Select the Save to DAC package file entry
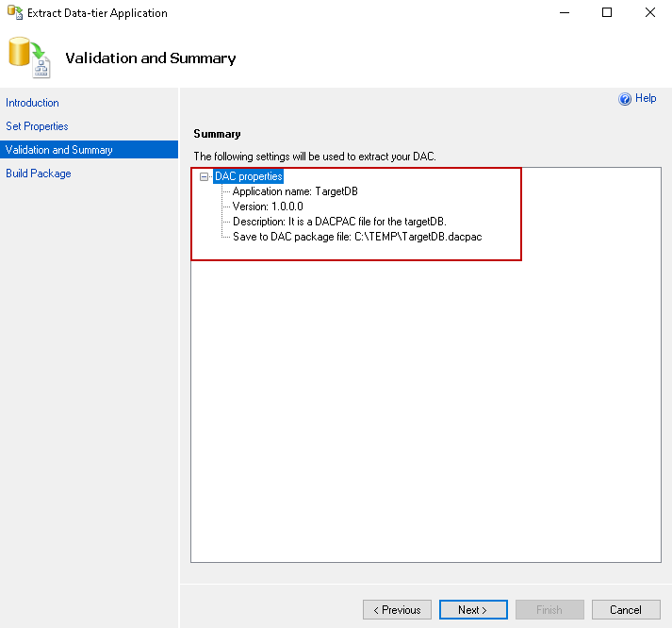The height and width of the screenshot is (628, 672). pos(357,237)
